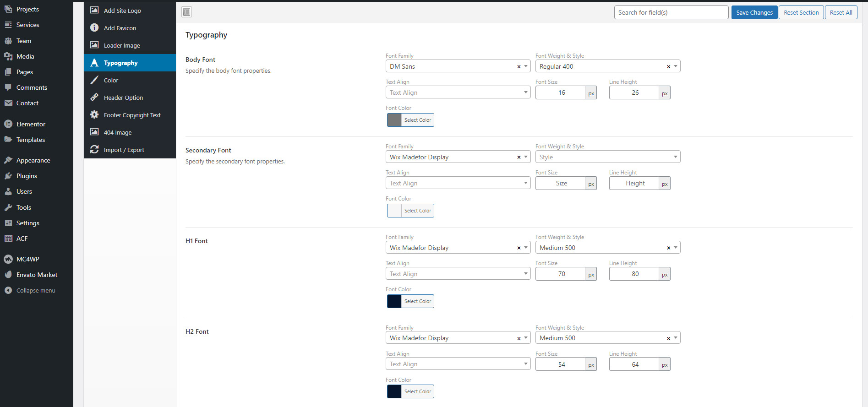The height and width of the screenshot is (407, 868).
Task: Click the Reset Section button
Action: click(801, 12)
